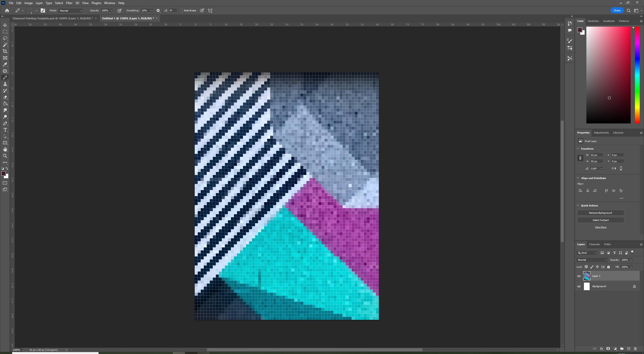
Task: Hide the Background layer eye icon
Action: [579, 286]
